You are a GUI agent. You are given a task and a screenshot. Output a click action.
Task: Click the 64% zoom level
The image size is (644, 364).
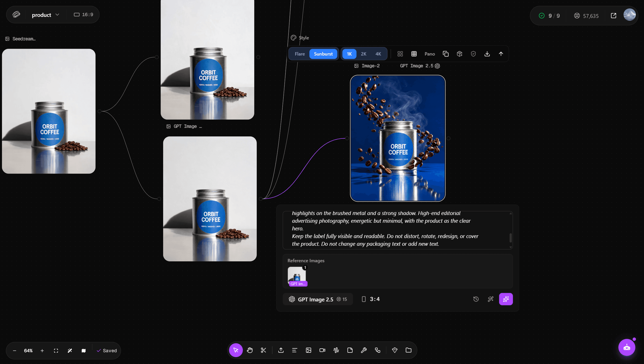tap(28, 350)
